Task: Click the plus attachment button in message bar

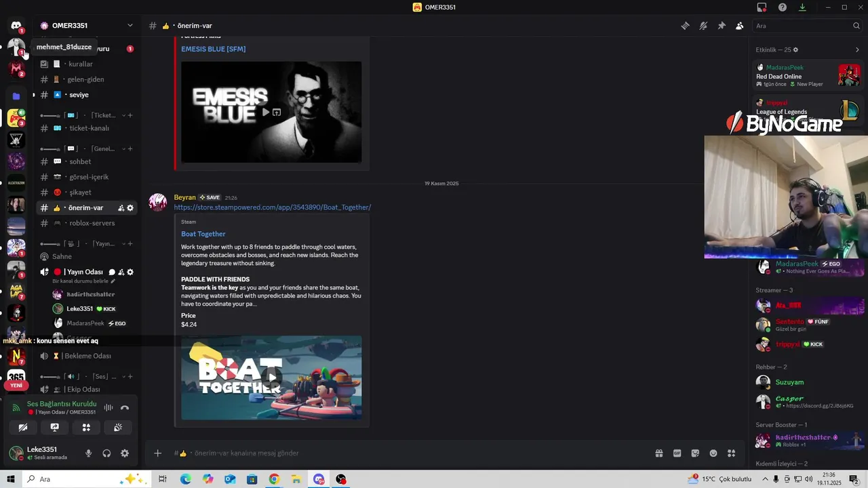Action: [157, 453]
